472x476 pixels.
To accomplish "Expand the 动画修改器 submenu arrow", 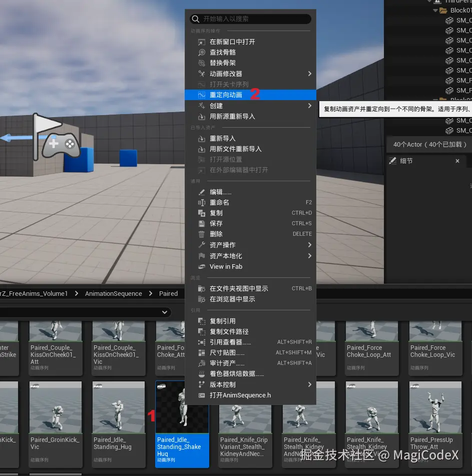I will (x=310, y=74).
